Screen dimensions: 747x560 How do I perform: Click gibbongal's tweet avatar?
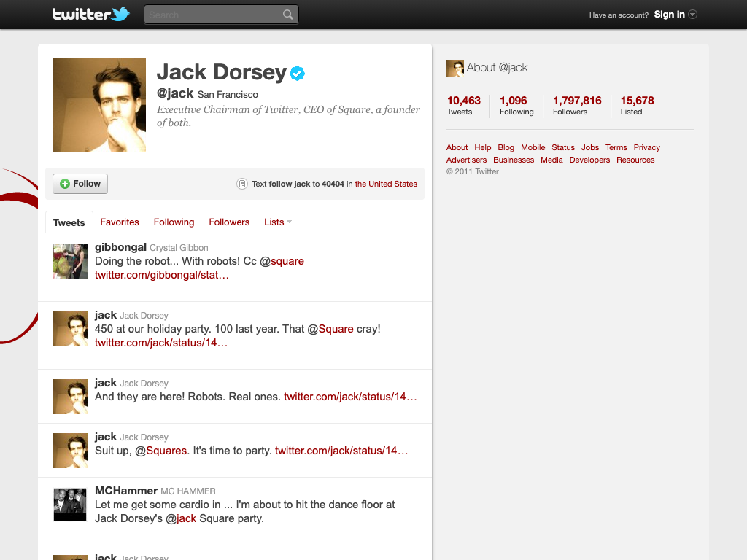point(70,261)
